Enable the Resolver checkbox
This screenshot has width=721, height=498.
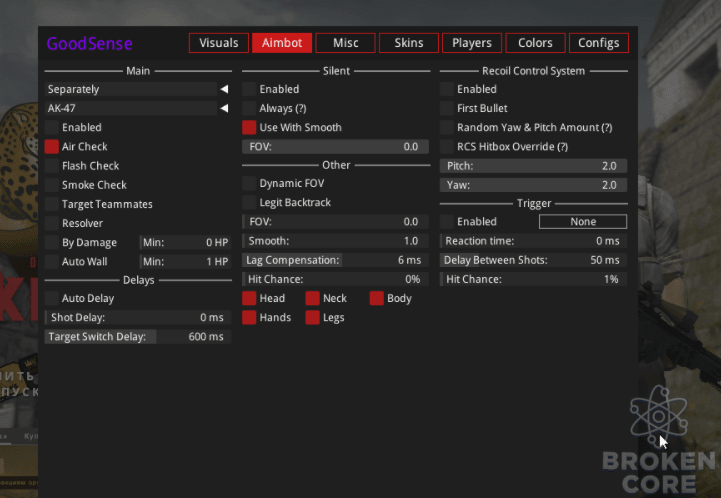pyautogui.click(x=52, y=223)
